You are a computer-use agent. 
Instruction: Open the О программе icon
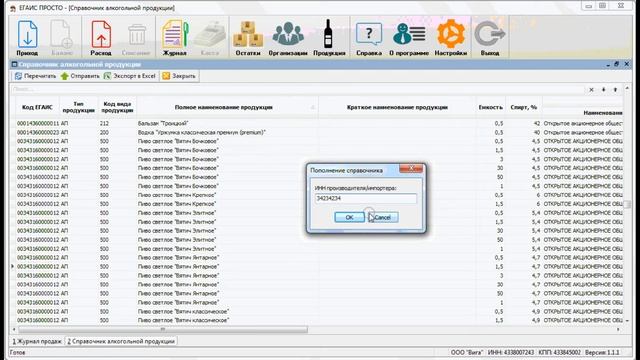[409, 38]
